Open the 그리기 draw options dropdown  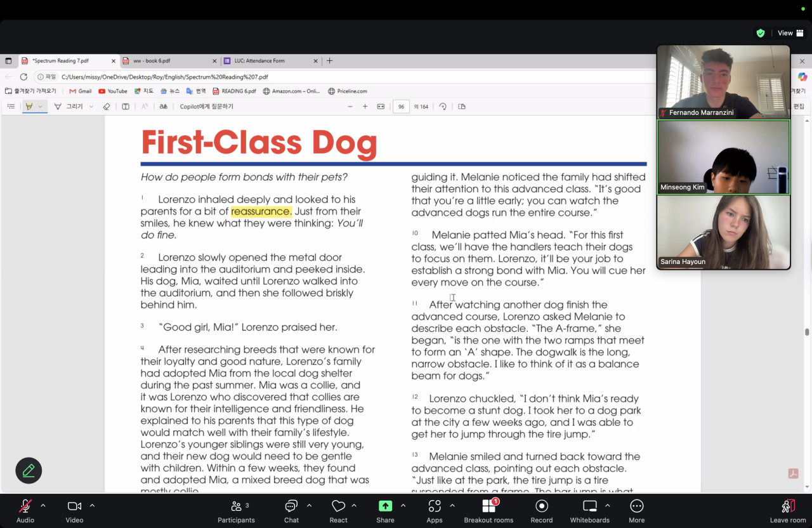click(91, 107)
